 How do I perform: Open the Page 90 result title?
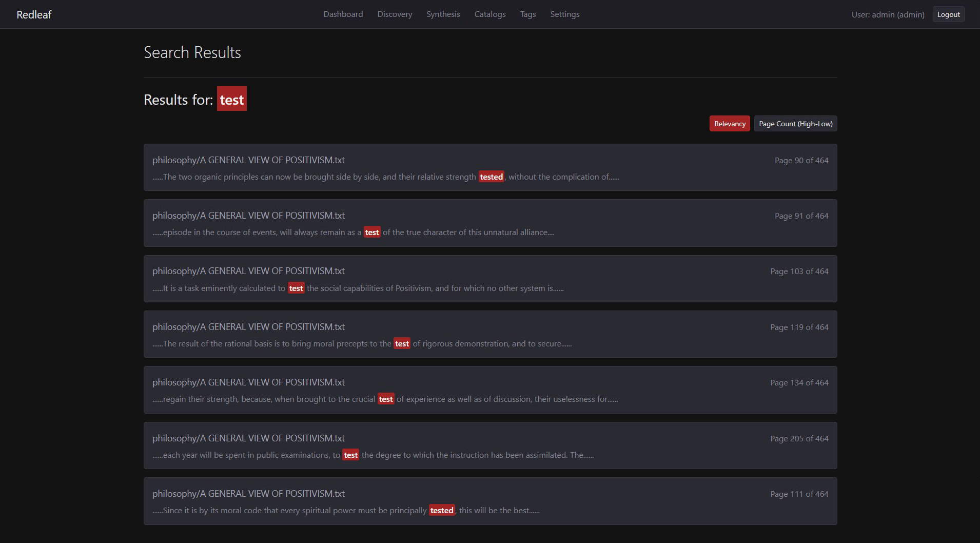248,160
